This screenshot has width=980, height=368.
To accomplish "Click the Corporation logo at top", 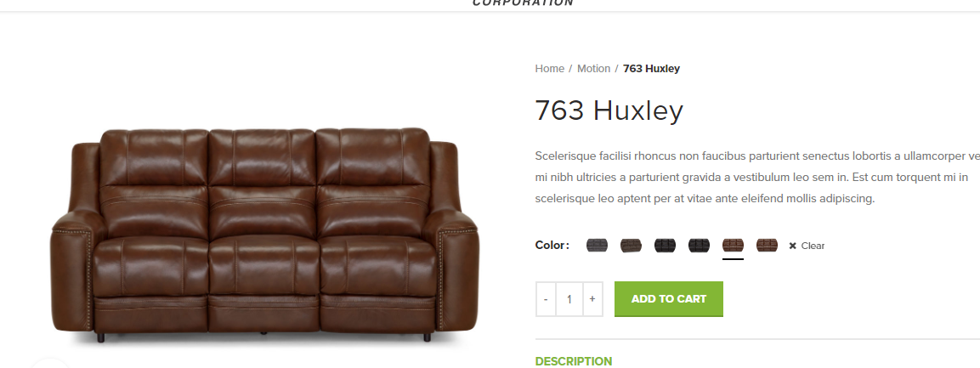I will 523,3.
